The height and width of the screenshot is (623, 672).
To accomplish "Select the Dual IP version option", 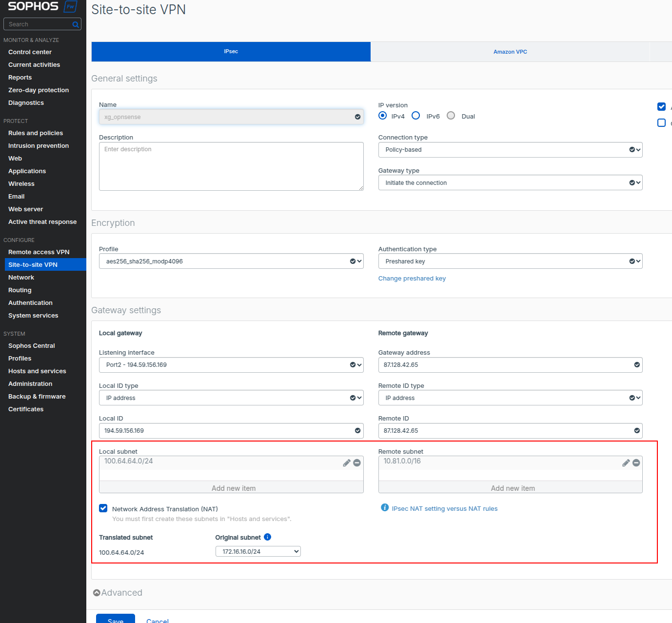I will 451,116.
